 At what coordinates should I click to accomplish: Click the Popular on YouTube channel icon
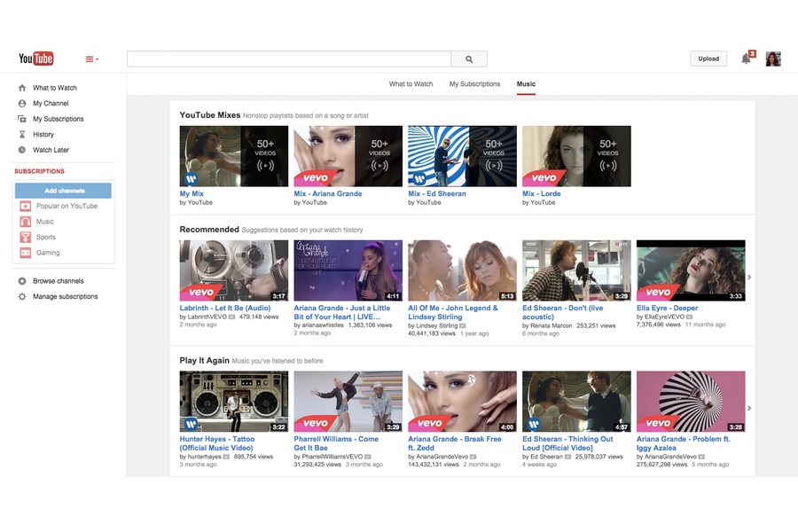coord(26,207)
